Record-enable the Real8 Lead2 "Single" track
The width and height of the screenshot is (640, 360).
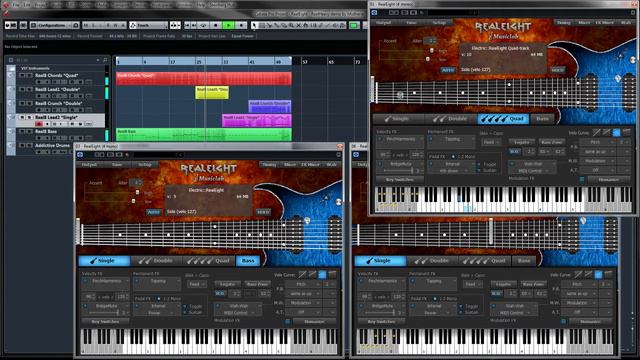pos(39,124)
